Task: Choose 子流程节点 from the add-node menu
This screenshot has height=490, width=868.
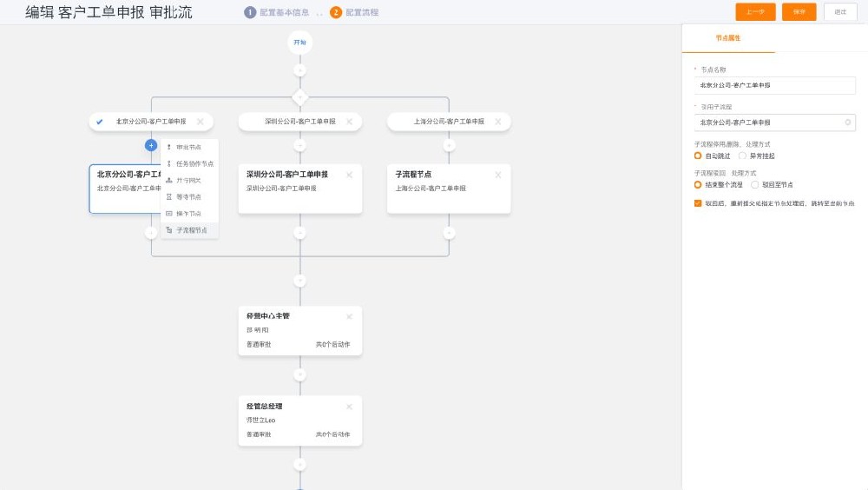Action: coord(190,230)
